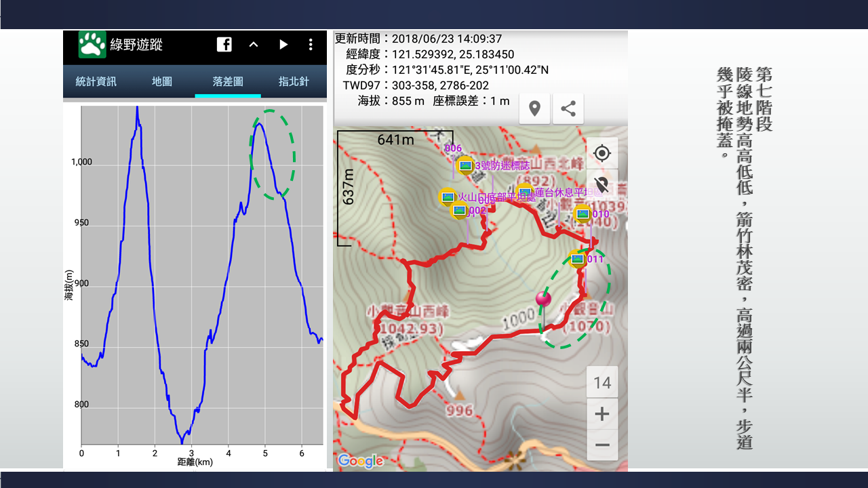Open the three-dot overflow menu
868x488 pixels.
click(x=311, y=45)
